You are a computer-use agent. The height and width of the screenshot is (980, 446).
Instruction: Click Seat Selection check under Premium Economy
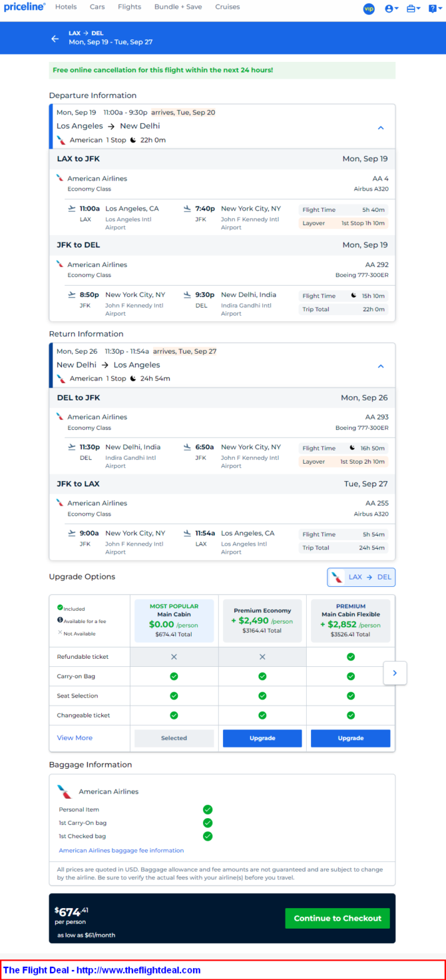(262, 696)
